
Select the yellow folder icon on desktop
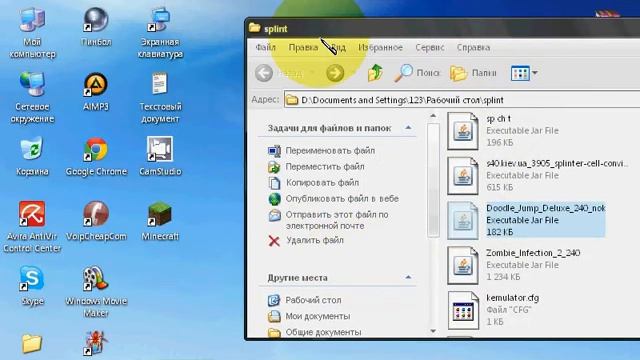pos(32,344)
